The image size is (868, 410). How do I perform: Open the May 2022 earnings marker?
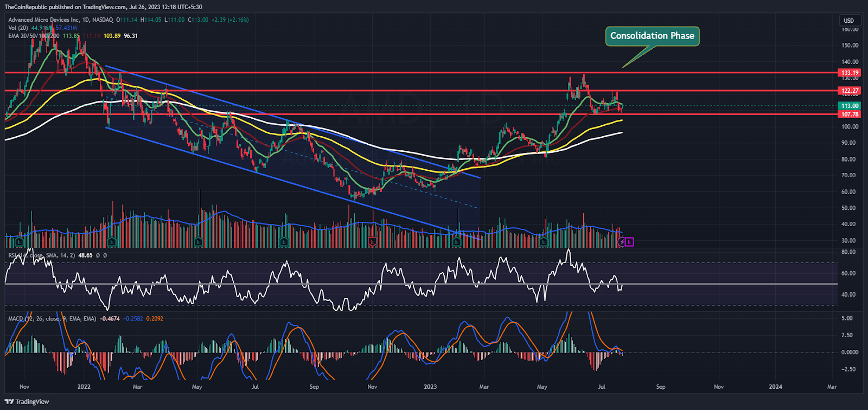click(199, 242)
